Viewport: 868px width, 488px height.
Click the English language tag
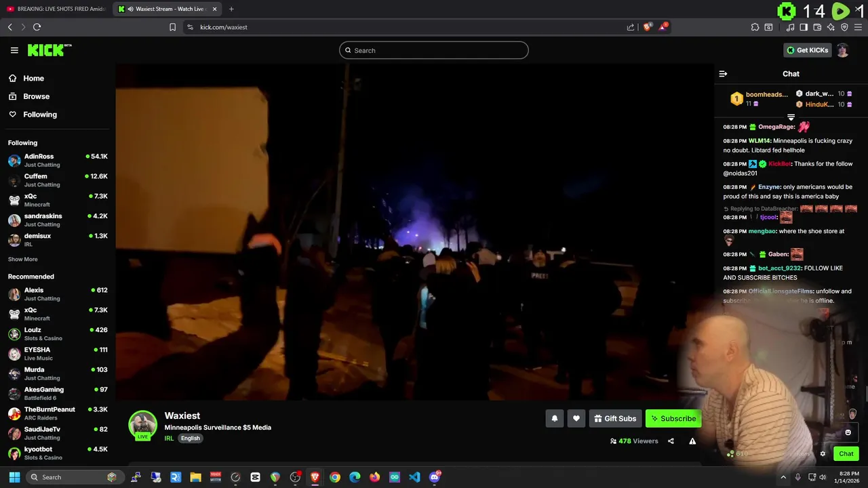click(x=191, y=439)
